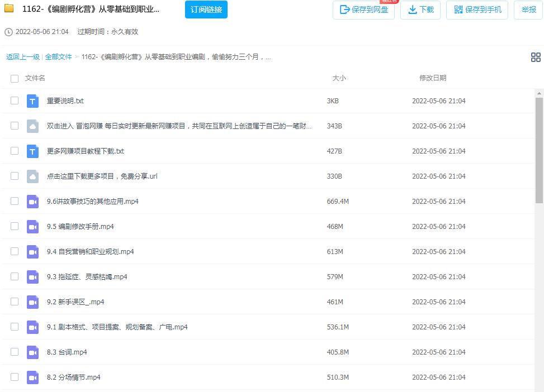Sort by the 修改日期 column header
Screen dimensions: 544x392
(x=433, y=78)
